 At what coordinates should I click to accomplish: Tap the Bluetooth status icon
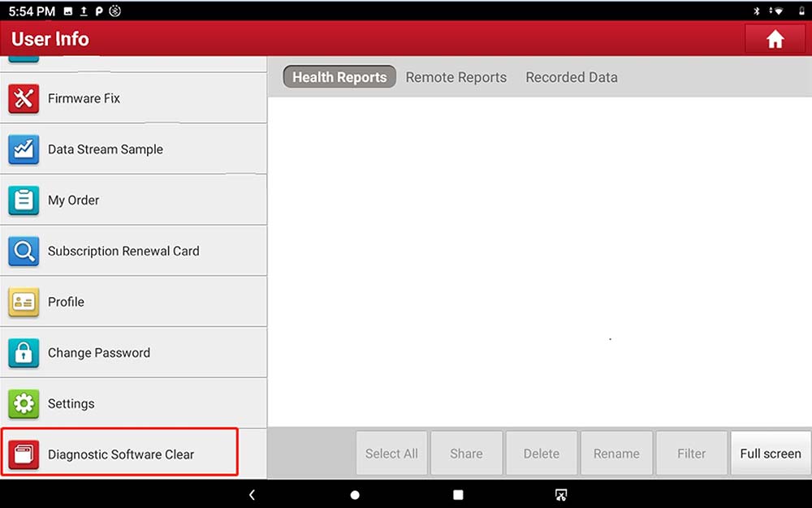click(x=757, y=11)
